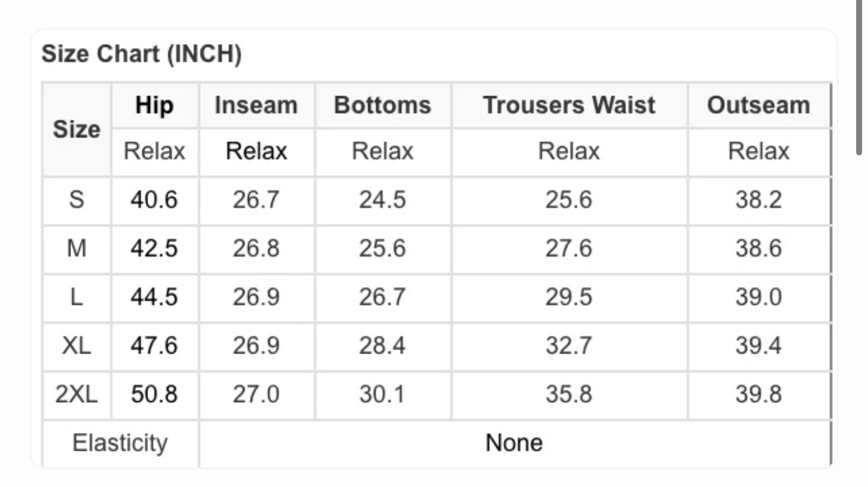Screen dimensions: 868x487
Task: Click the Bottoms column header
Action: [x=383, y=105]
